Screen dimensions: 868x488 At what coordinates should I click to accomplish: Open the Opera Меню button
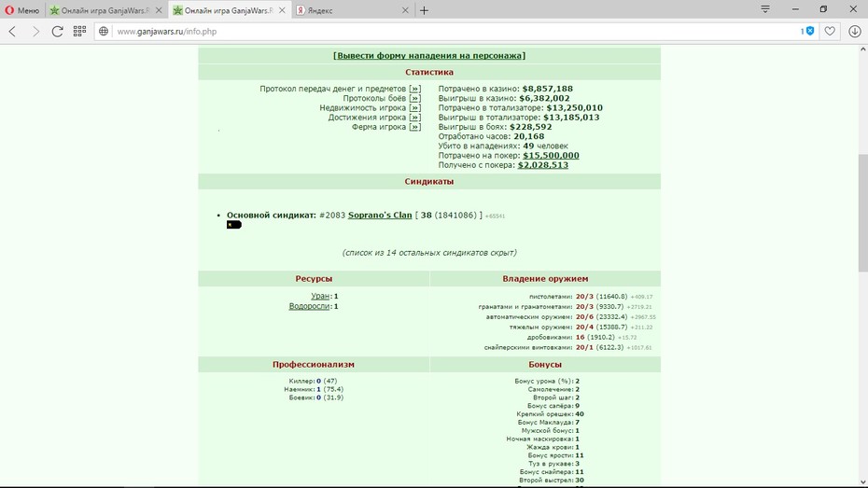[x=22, y=10]
